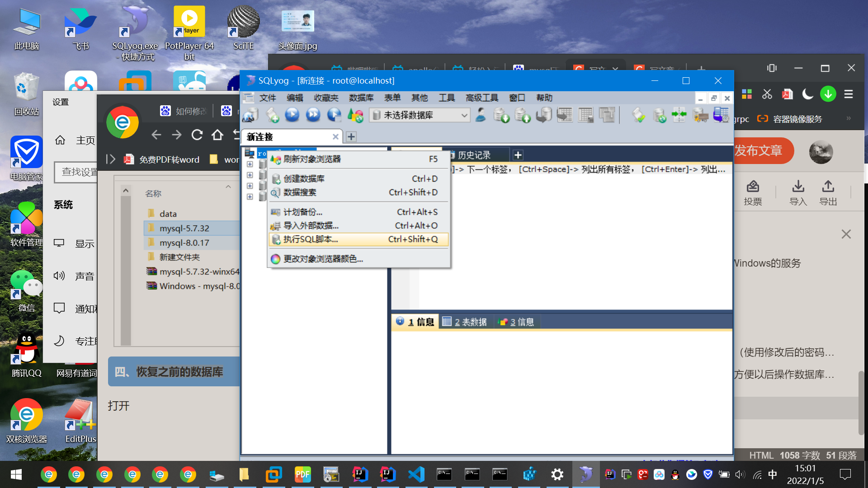Open 显示 in Settings sidebar

(x=74, y=244)
